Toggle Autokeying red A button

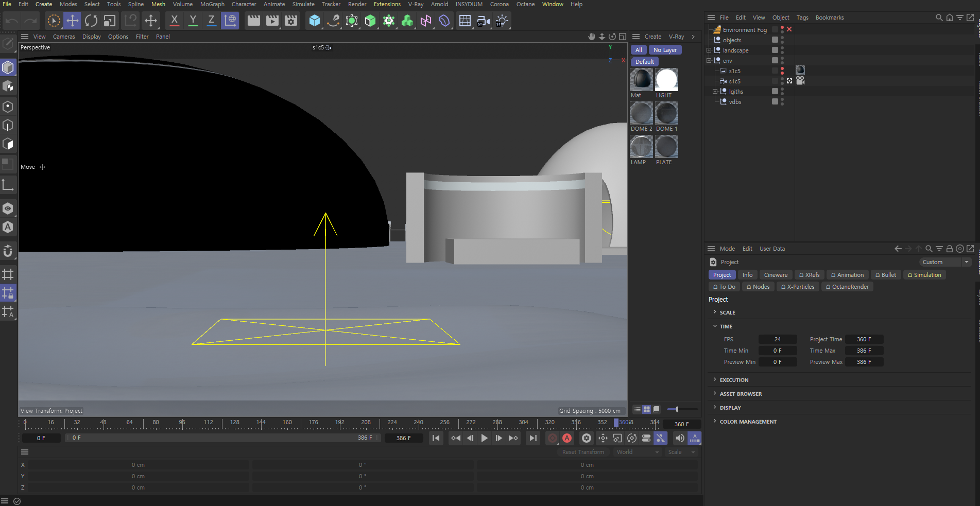pos(567,438)
